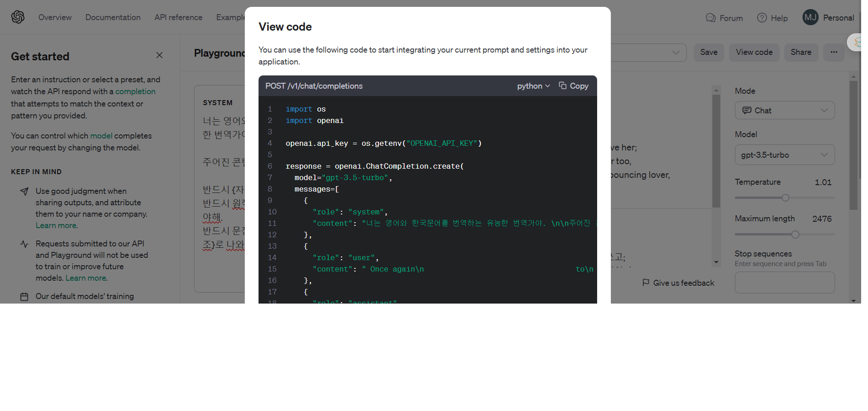Open Learn more about sharing outputs

[x=56, y=225]
